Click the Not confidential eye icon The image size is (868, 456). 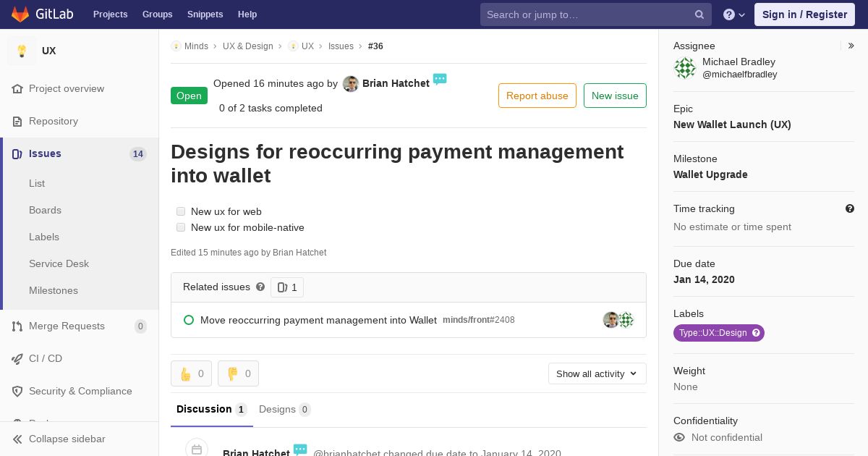pos(679,437)
